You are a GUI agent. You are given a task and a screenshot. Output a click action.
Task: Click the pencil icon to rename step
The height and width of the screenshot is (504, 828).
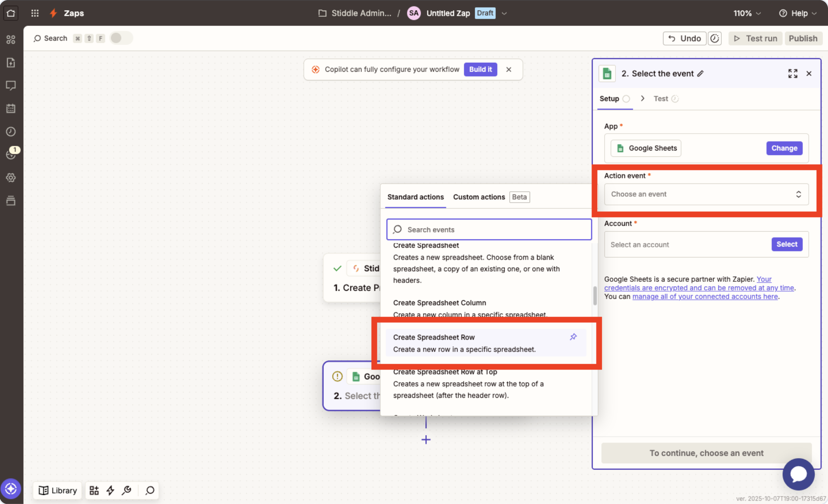pos(701,74)
